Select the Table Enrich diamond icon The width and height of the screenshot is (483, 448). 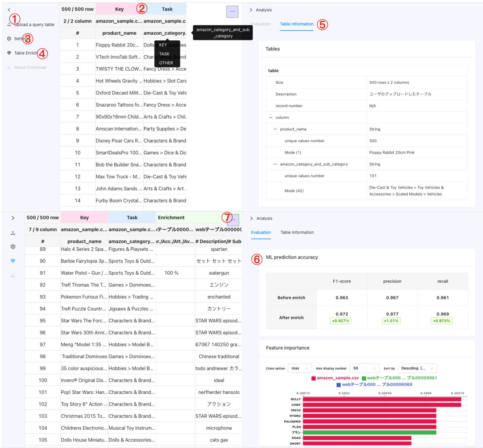click(x=9, y=53)
